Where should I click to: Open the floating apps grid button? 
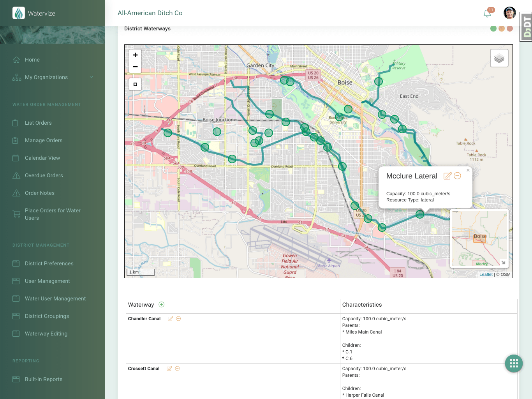(514, 364)
